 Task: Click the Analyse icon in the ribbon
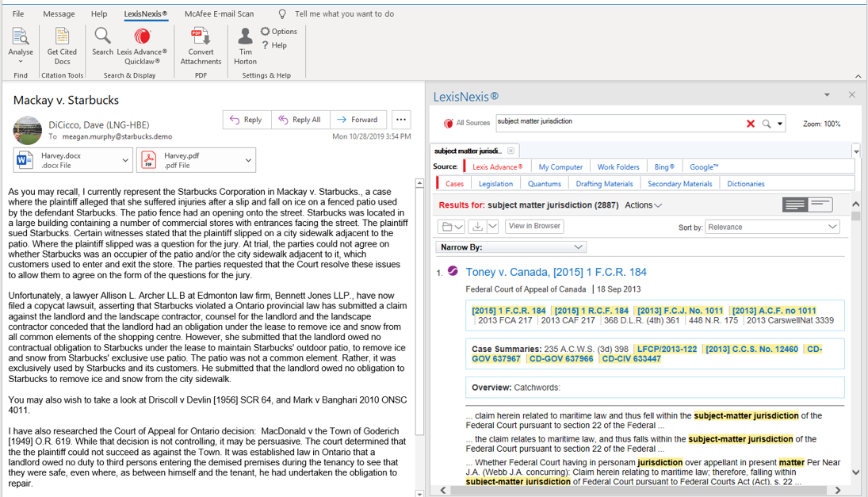pyautogui.click(x=21, y=36)
